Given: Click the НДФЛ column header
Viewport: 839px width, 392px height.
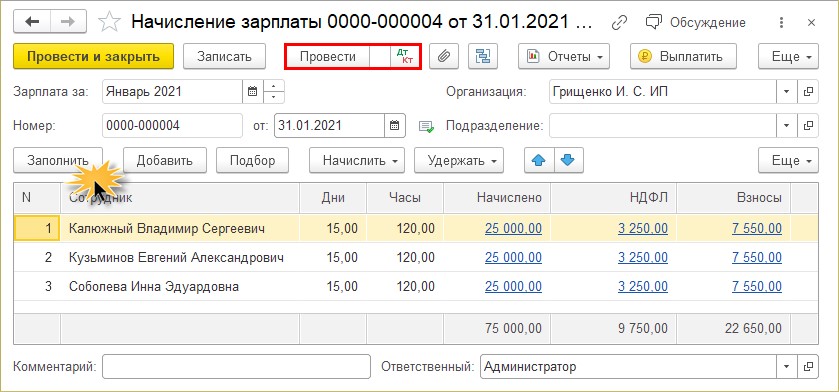Looking at the screenshot, I should pyautogui.click(x=613, y=198).
